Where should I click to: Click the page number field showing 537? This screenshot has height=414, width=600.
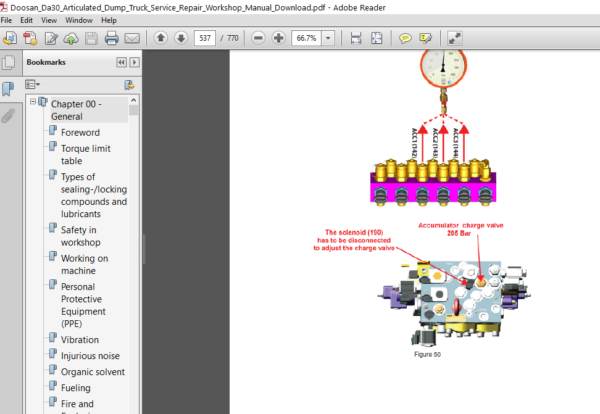205,38
